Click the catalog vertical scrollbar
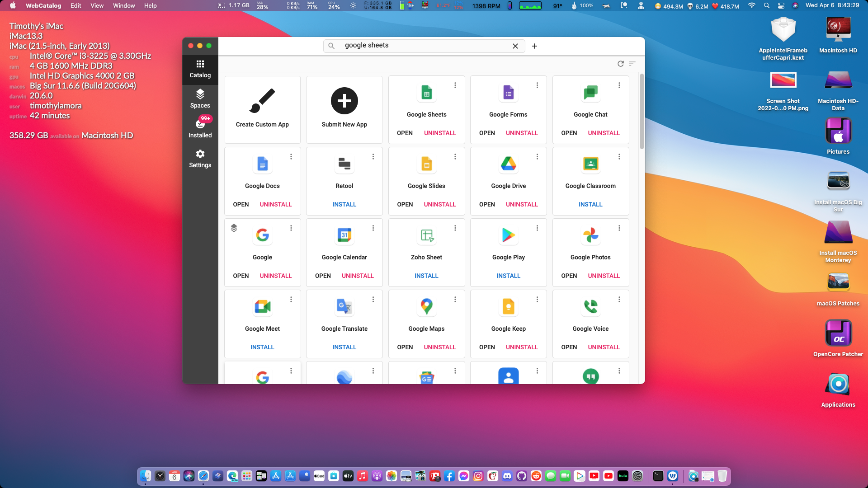868x488 pixels. tap(642, 112)
